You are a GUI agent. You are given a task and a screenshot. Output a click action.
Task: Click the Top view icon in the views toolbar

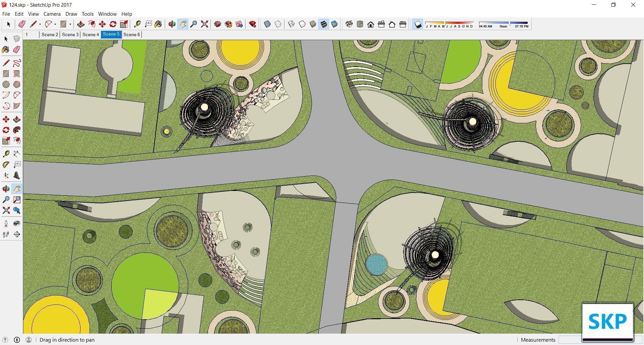point(360,24)
